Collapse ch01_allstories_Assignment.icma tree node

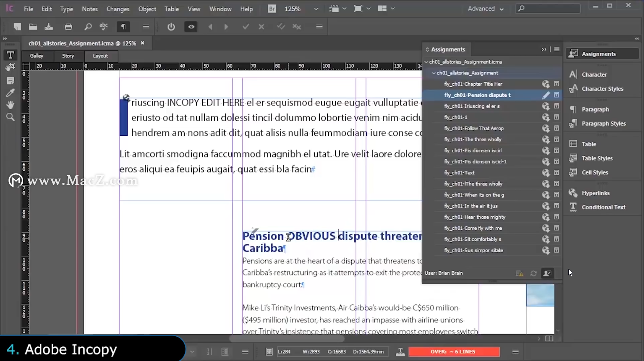(426, 62)
